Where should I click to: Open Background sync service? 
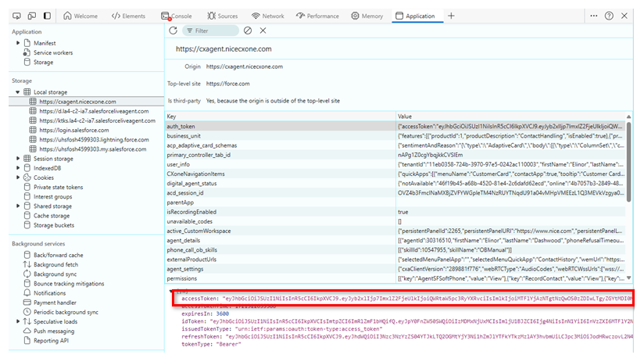tap(55, 274)
